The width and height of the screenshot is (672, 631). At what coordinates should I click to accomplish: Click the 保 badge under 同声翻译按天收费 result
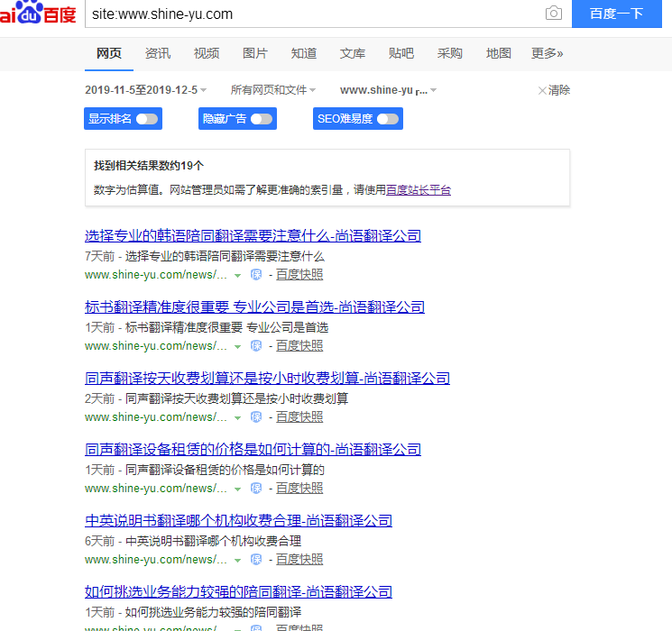(256, 416)
